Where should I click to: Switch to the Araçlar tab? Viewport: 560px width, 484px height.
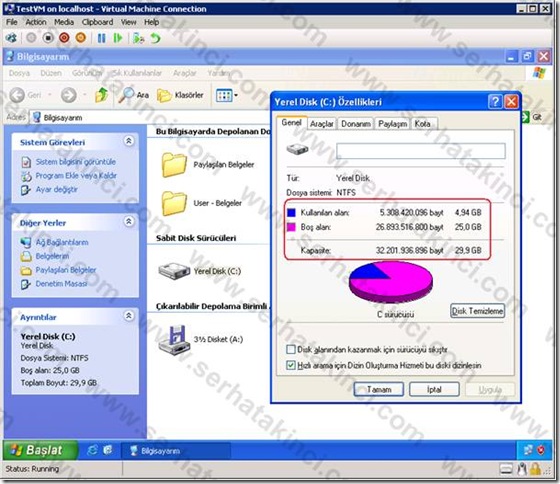pyautogui.click(x=321, y=124)
